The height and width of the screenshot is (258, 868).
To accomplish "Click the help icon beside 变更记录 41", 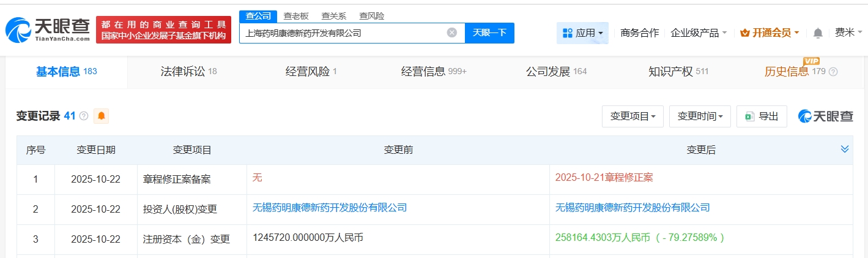I will click(84, 116).
